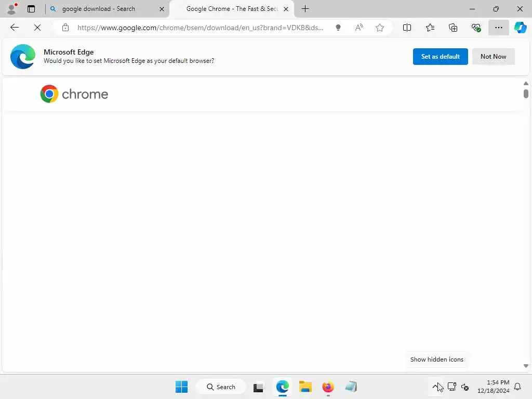Screen dimensions: 532x399
Task: Open split screen view
Action: tap(407, 28)
